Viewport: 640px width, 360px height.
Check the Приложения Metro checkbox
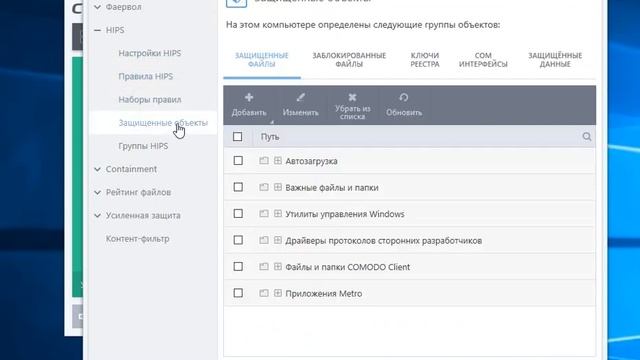(x=238, y=293)
